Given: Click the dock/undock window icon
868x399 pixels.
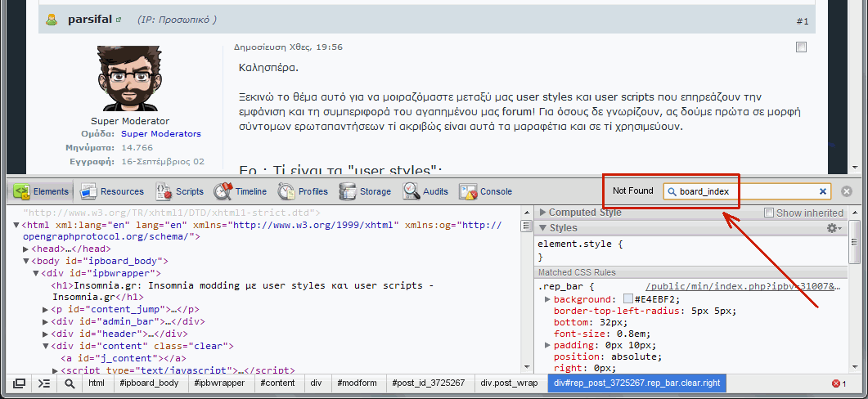Looking at the screenshot, I should (x=20, y=383).
